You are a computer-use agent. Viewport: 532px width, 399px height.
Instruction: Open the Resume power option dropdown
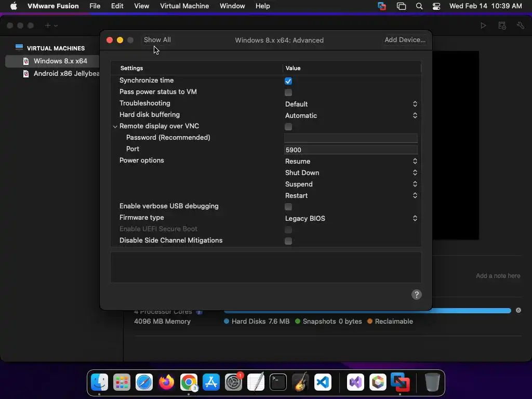click(x=351, y=161)
